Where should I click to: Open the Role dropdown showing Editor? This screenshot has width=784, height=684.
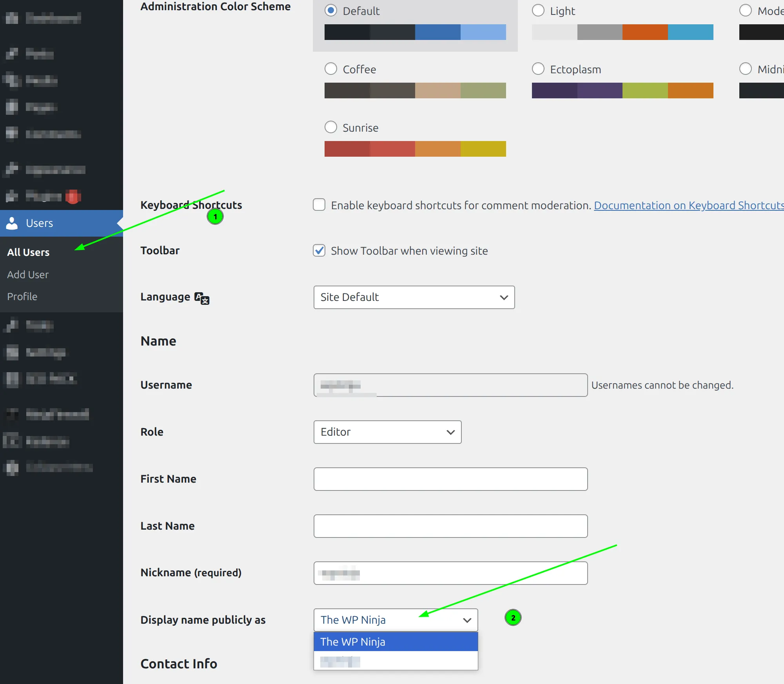coord(387,432)
